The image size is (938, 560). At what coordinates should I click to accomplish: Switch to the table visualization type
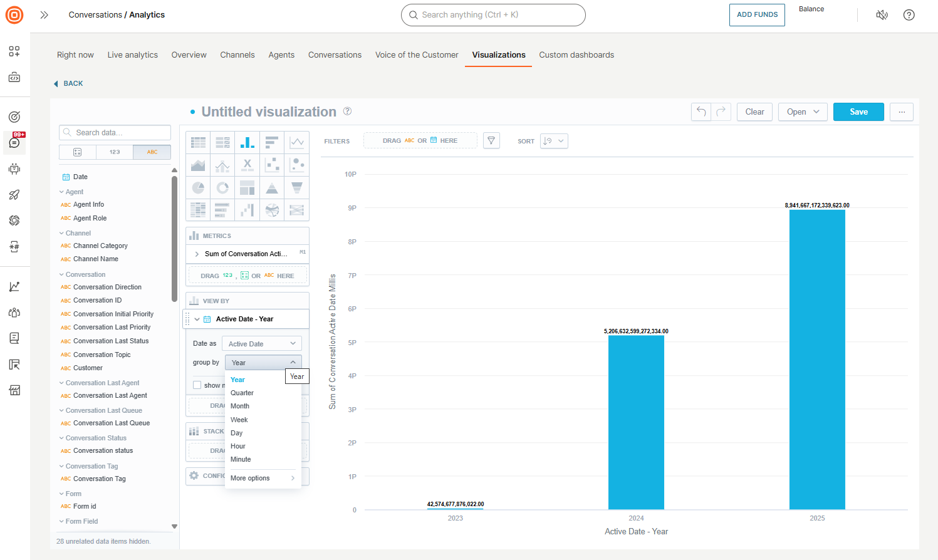[x=198, y=142]
